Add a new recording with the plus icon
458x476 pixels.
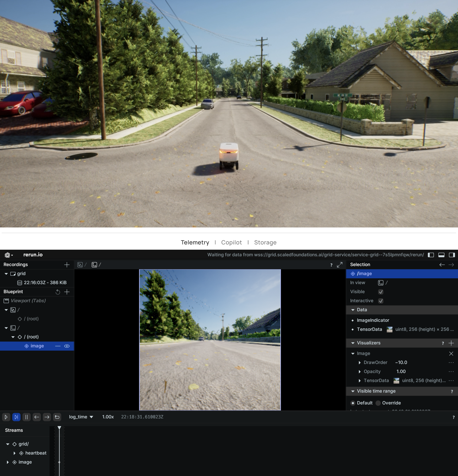pyautogui.click(x=67, y=265)
